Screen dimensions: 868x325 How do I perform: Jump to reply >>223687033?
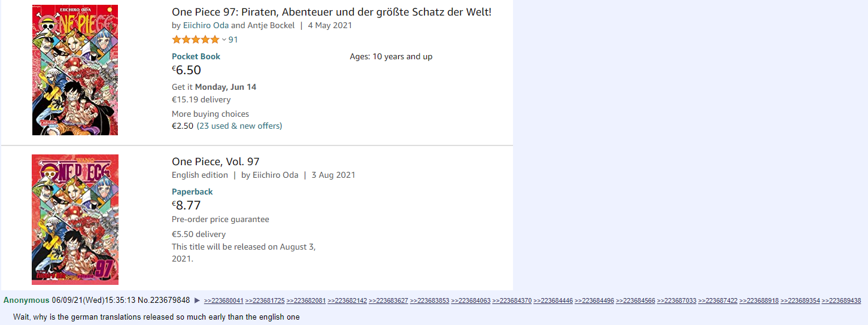[x=676, y=301]
